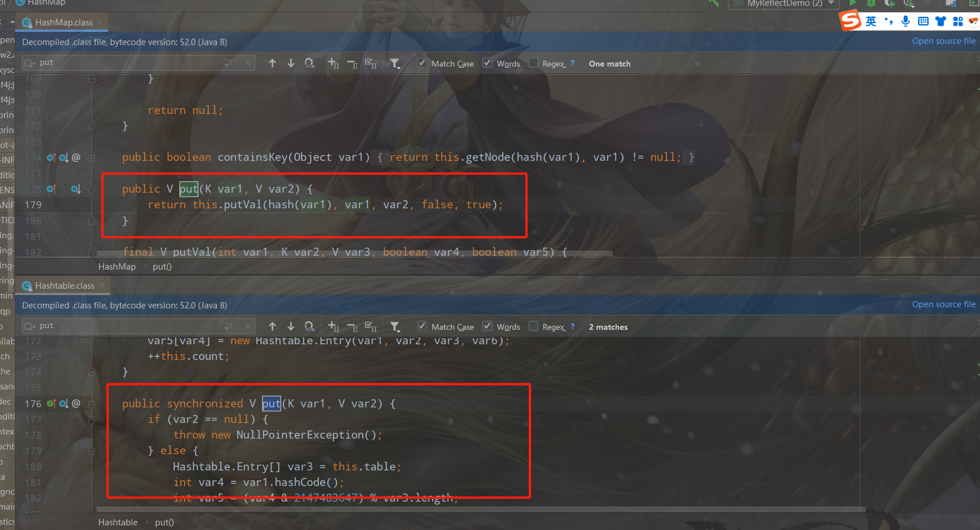
Task: Click the previous occurrence up-arrow in HashMap search bar
Action: pyautogui.click(x=272, y=63)
